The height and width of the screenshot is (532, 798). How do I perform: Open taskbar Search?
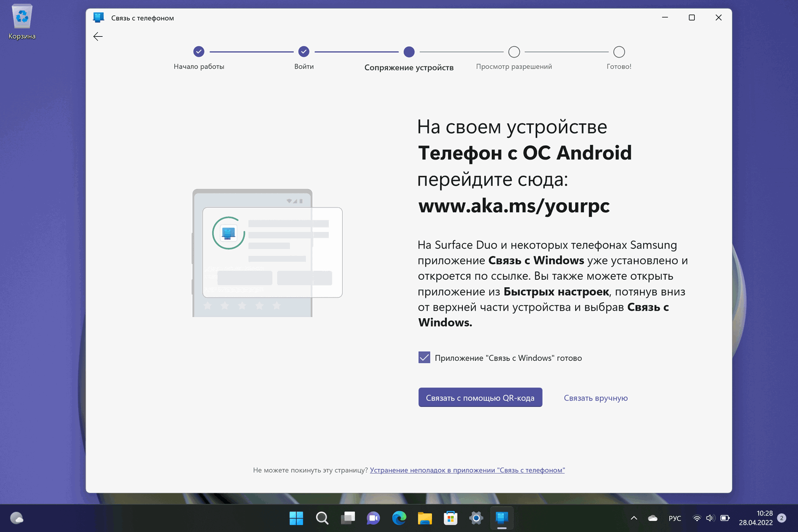[x=322, y=518]
